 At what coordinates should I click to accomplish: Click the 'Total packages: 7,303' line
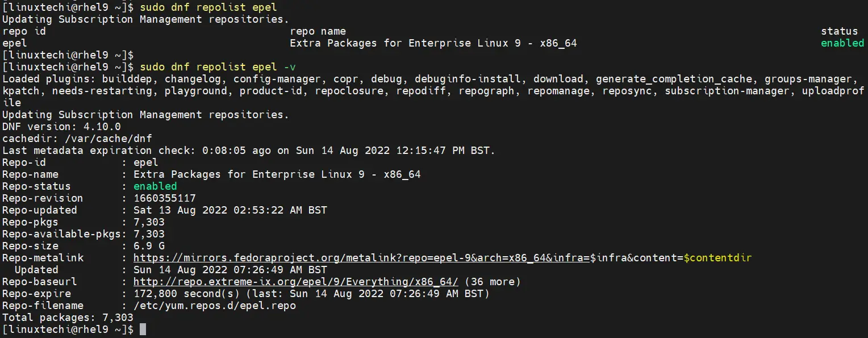(68, 318)
